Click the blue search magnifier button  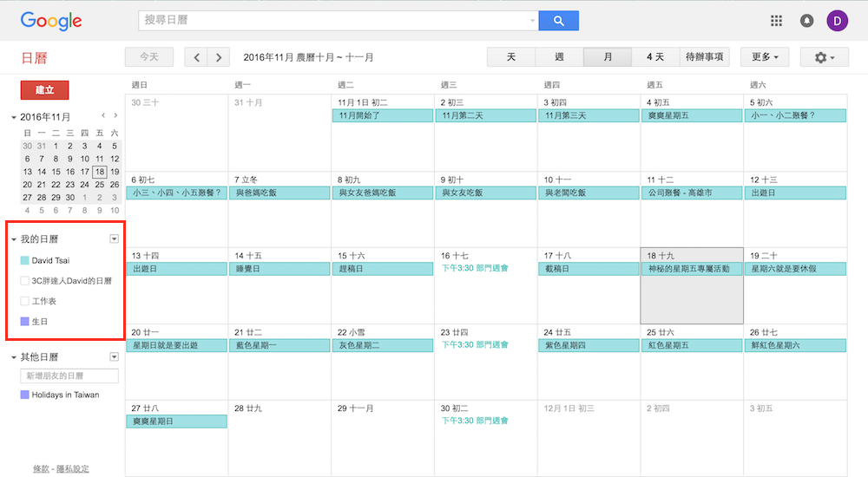[x=558, y=21]
